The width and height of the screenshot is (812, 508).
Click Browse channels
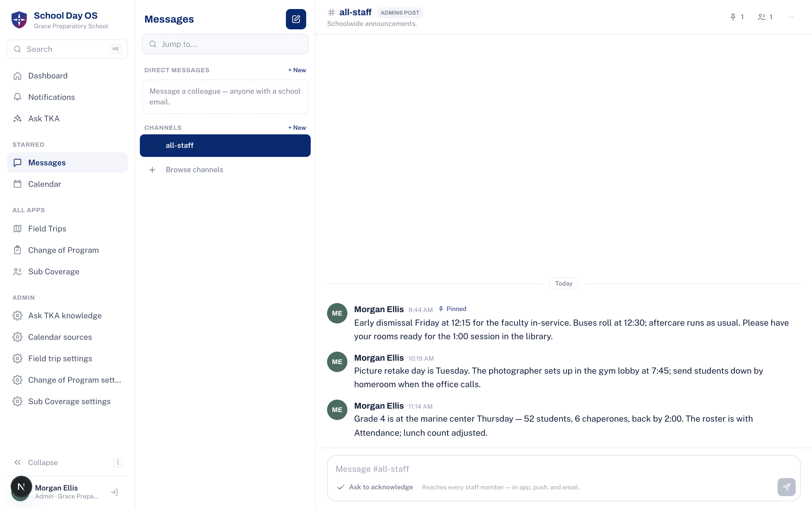(225, 170)
